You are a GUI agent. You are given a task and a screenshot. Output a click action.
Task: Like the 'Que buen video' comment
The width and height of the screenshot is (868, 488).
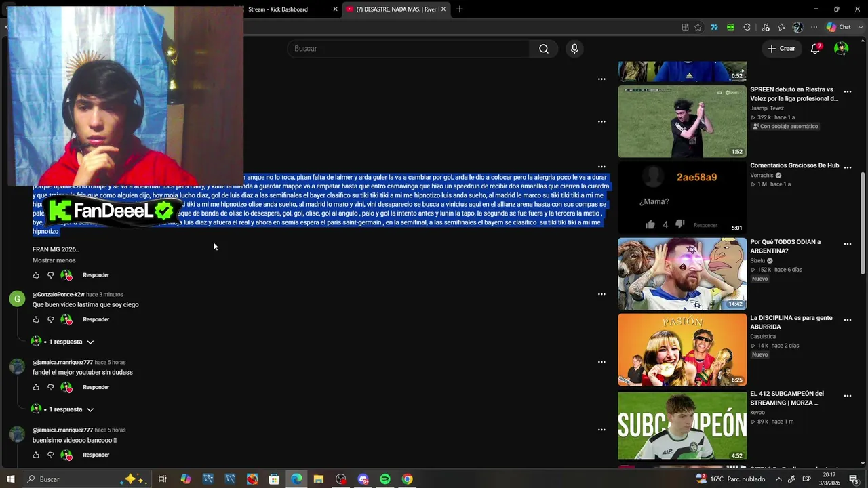click(36, 319)
